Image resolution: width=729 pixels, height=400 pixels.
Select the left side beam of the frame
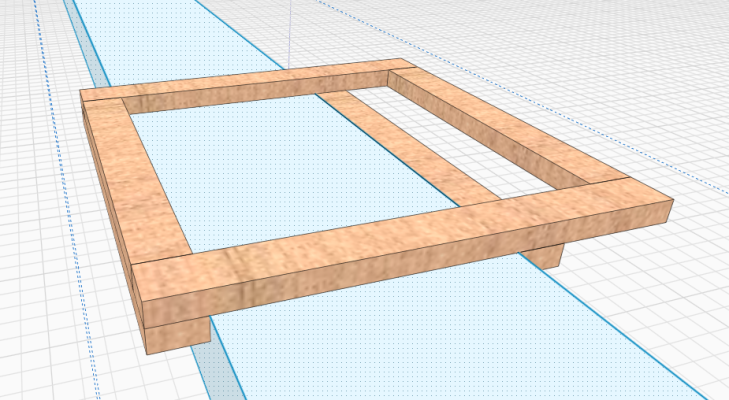pyautogui.click(x=139, y=181)
